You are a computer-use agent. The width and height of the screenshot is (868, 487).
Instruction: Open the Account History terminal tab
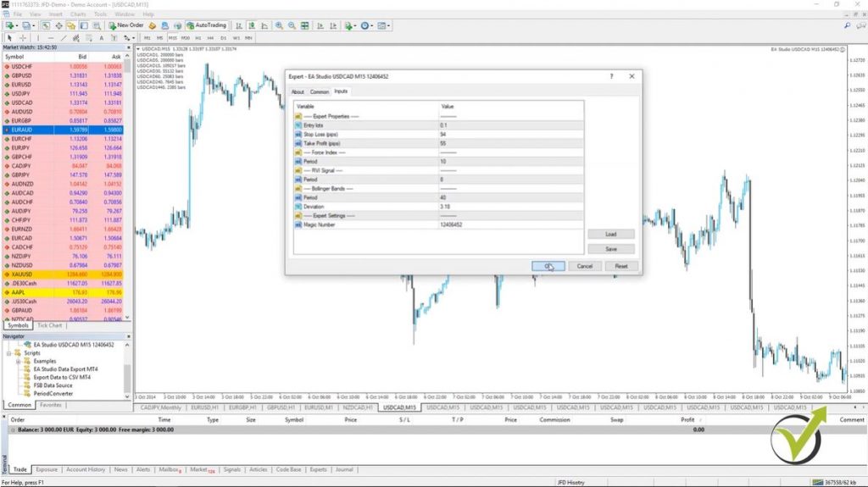[86, 470]
